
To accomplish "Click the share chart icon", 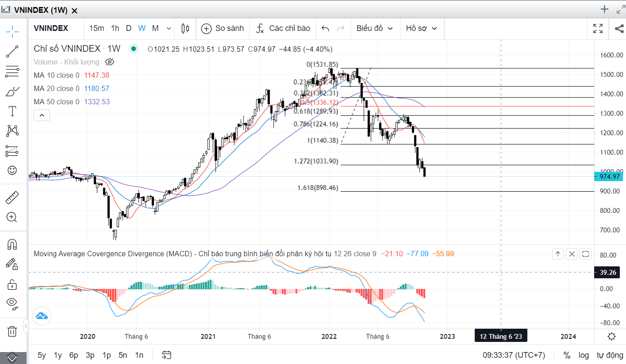I will tap(619, 29).
